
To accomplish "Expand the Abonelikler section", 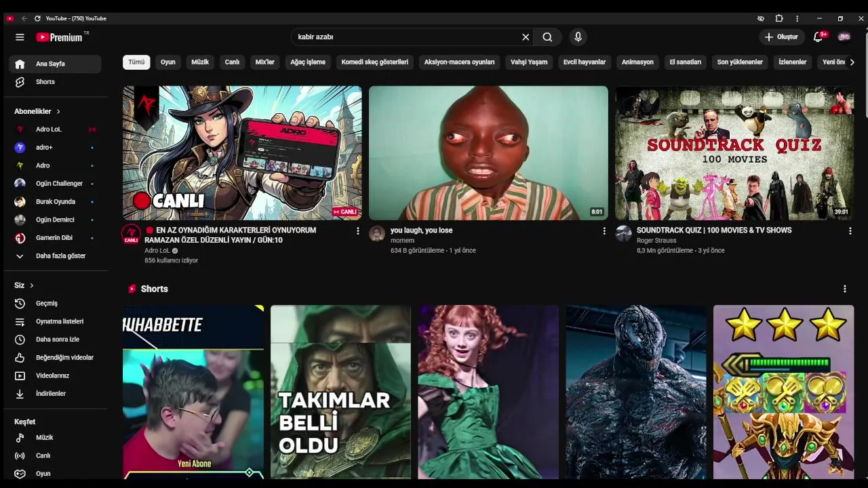I will coord(37,111).
